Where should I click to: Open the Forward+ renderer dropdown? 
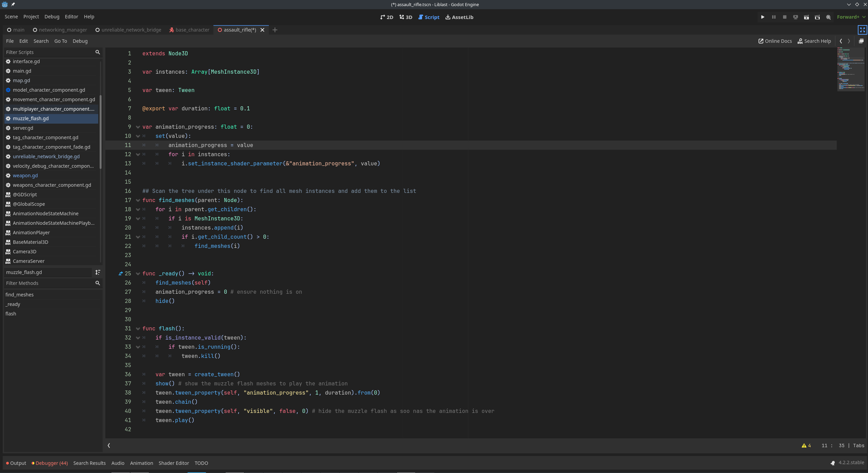851,17
